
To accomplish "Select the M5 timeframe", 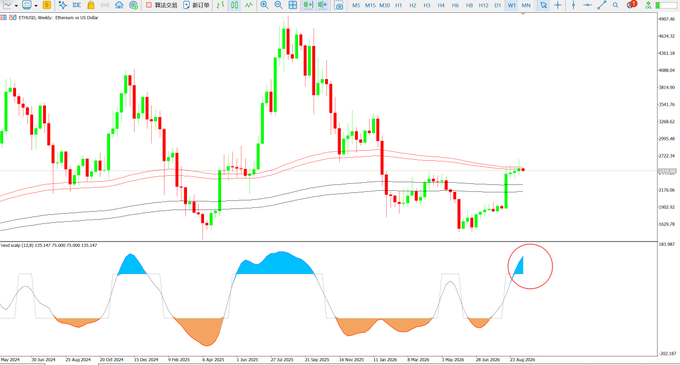I will coord(356,6).
